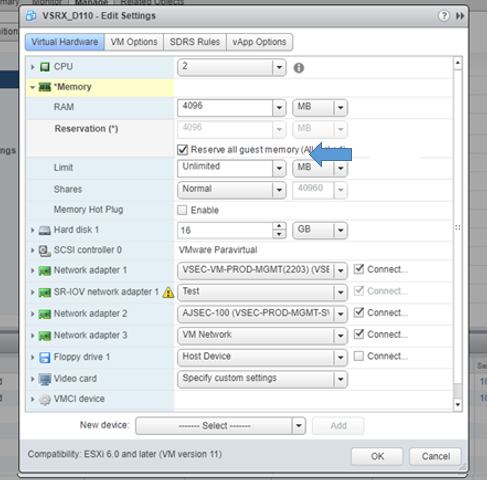Click the Video card monitor icon
The width and height of the screenshot is (487, 480).
click(x=45, y=379)
